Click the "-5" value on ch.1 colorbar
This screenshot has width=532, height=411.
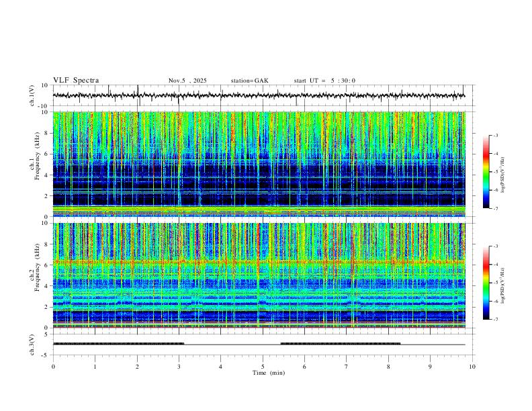[495, 172]
